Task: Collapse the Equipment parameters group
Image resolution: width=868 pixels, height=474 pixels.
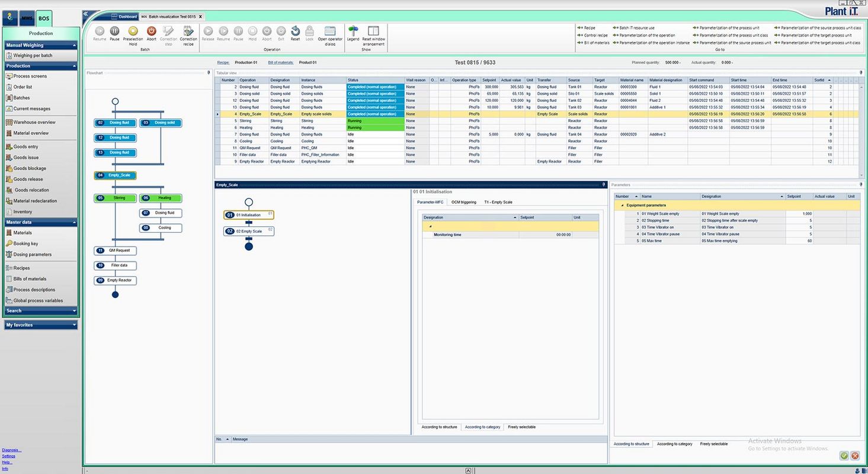Action: pyautogui.click(x=622, y=206)
